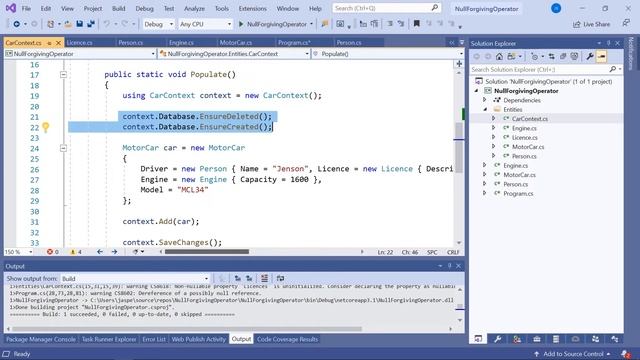Click the split editor plus icon
The width and height of the screenshot is (640, 360).
[x=459, y=64]
